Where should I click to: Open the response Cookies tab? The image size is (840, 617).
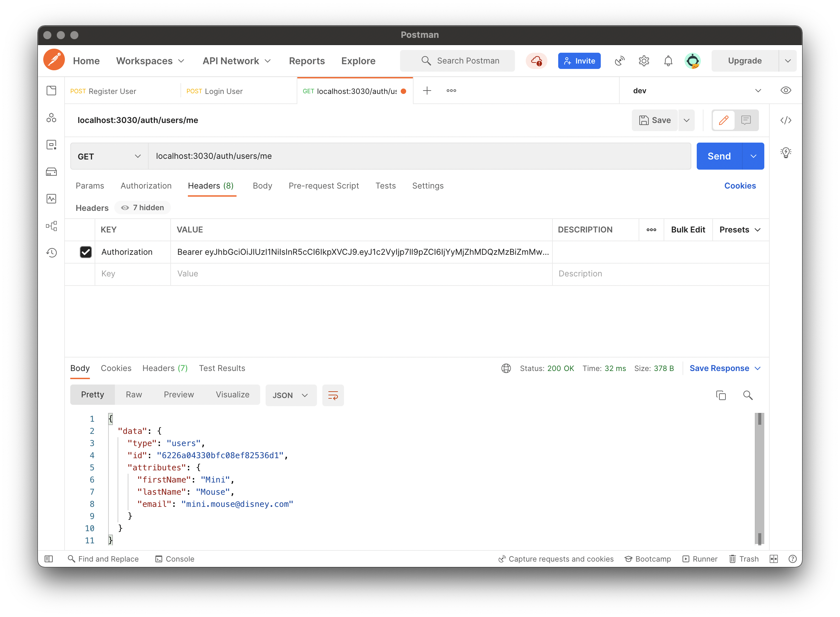[x=116, y=368]
